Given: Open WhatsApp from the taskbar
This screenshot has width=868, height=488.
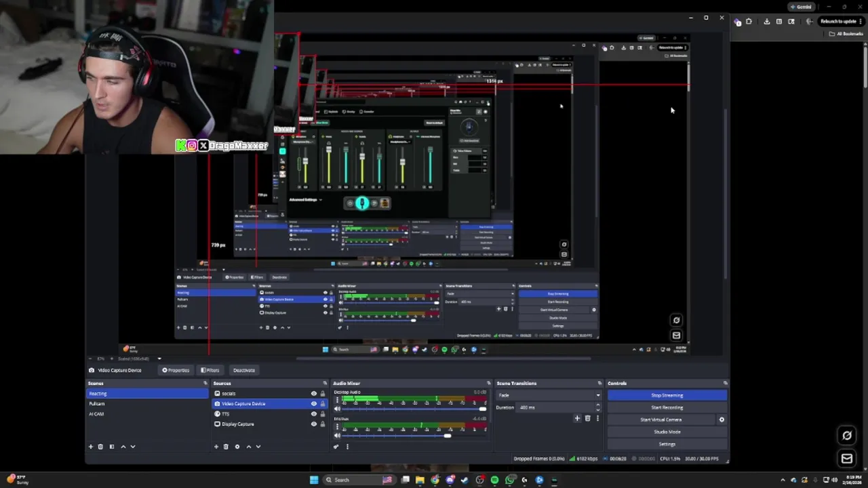Looking at the screenshot, I should point(509,480).
